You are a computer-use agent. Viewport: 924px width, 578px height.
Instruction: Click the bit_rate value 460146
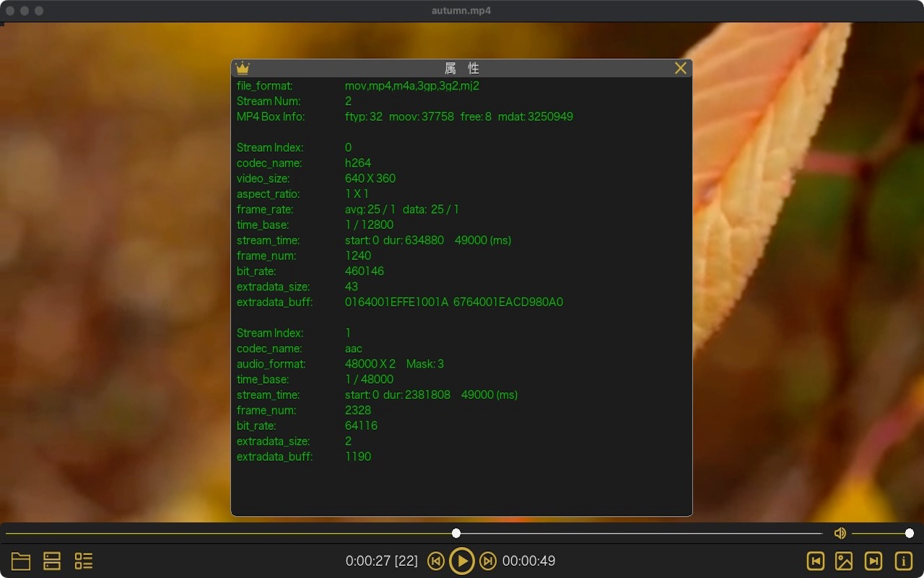(x=365, y=271)
